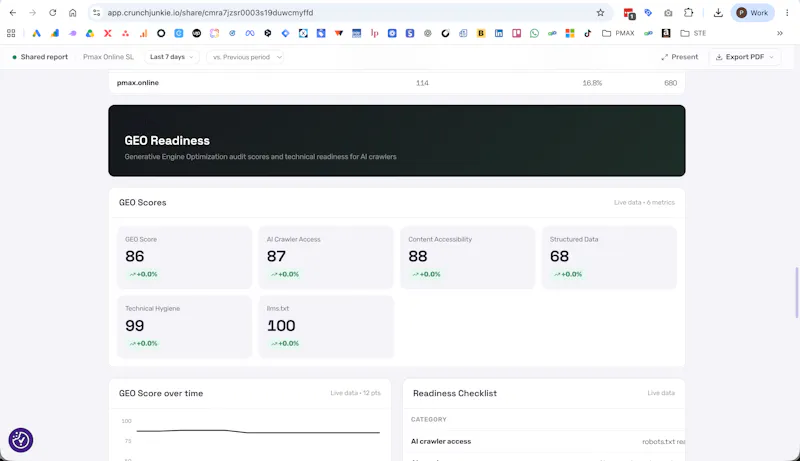
Task: Open the PMAX bookmarks folder
Action: click(x=618, y=33)
